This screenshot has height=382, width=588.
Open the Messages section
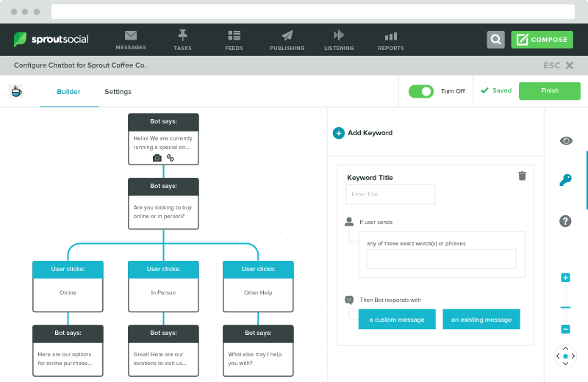tap(131, 40)
